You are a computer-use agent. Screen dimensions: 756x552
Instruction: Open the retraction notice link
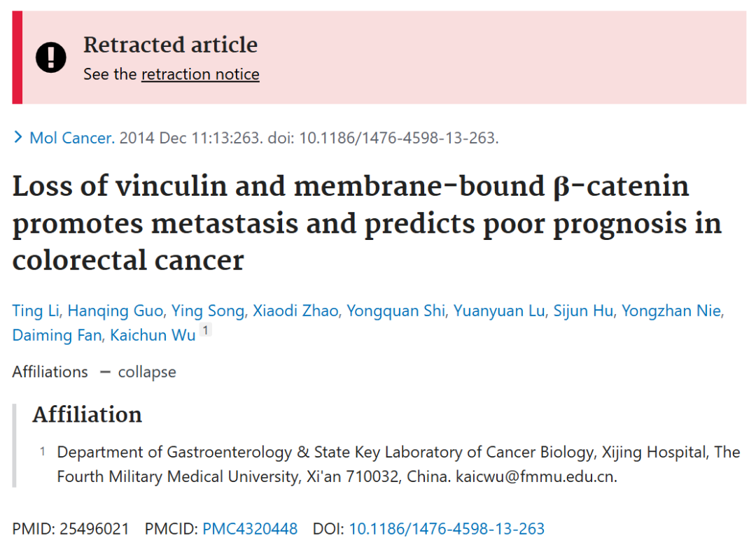pos(200,74)
